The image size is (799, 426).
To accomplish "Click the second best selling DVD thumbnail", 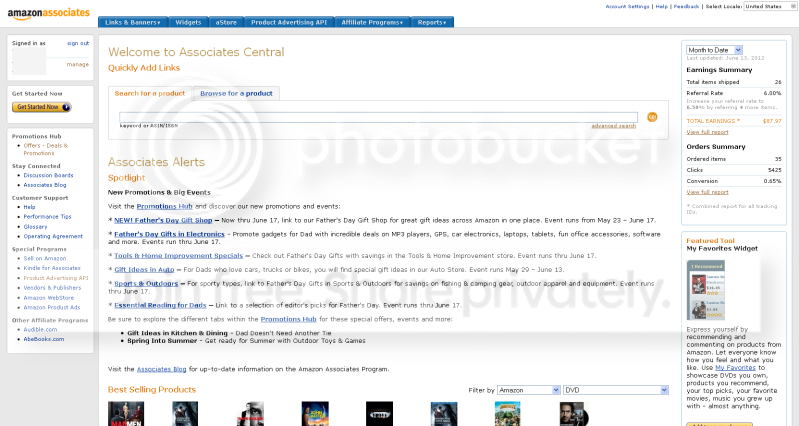I will coord(185,414).
